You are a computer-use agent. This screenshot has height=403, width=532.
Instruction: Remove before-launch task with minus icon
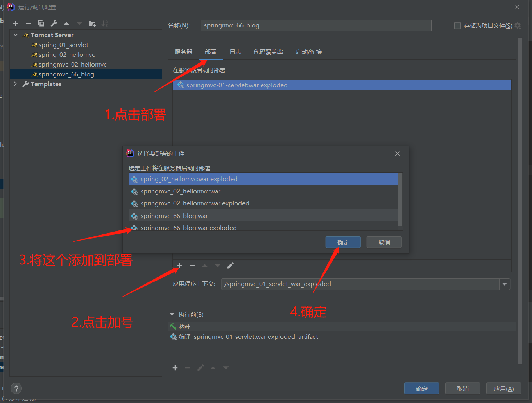pyautogui.click(x=188, y=368)
